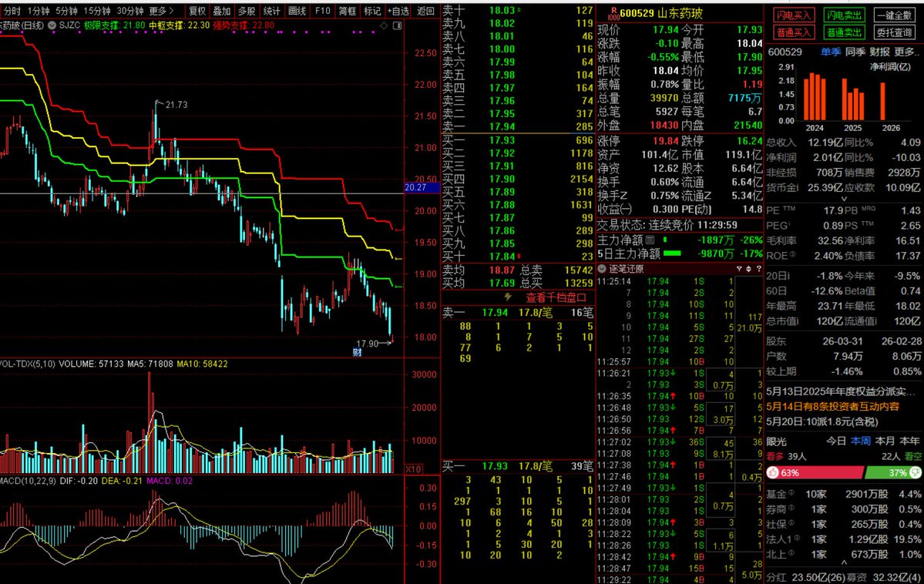Select the 15分钟 period

(x=96, y=11)
